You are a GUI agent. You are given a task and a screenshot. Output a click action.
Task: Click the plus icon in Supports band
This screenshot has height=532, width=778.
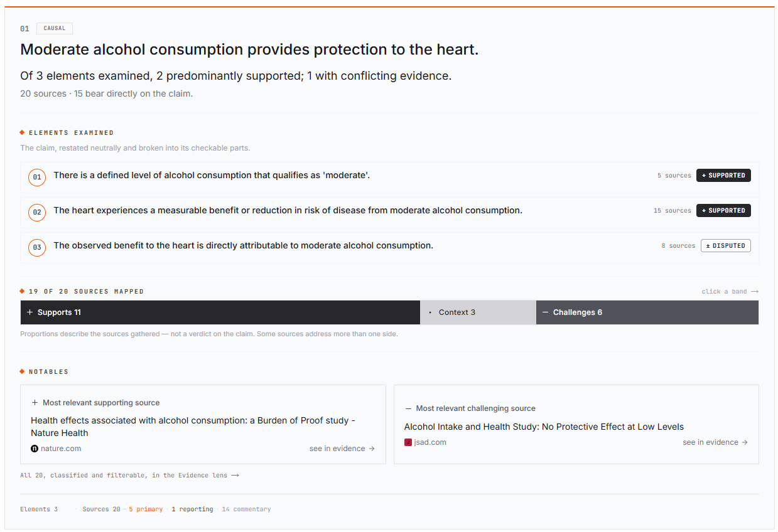tap(30, 312)
